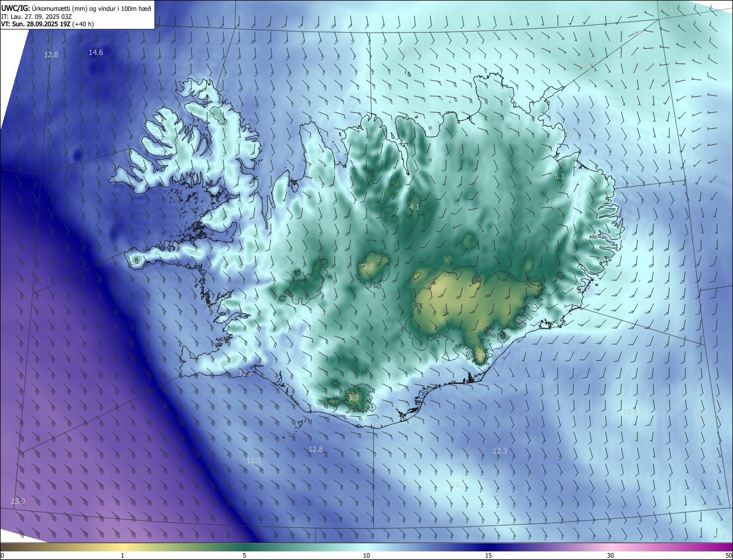This screenshot has height=560, width=733.
Task: Click the 23.9 precipitation value label
Action: (18, 502)
